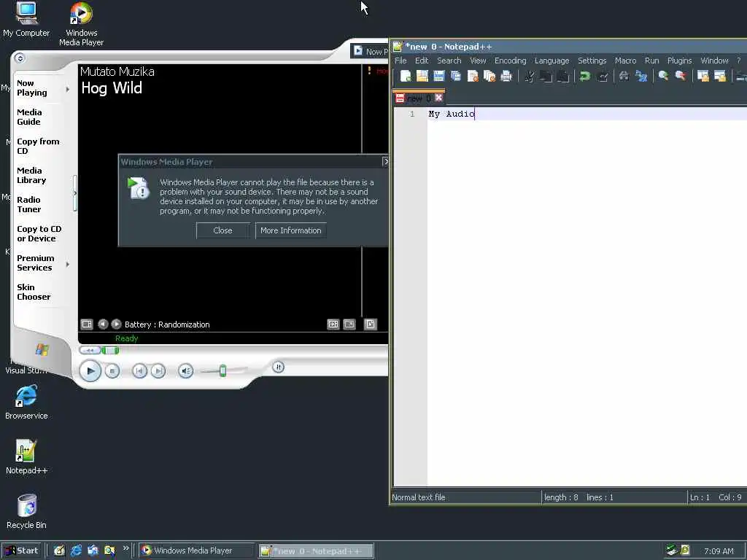Screen dimensions: 747x560
Task: Open the Language menu in Notepad++
Action: point(551,61)
